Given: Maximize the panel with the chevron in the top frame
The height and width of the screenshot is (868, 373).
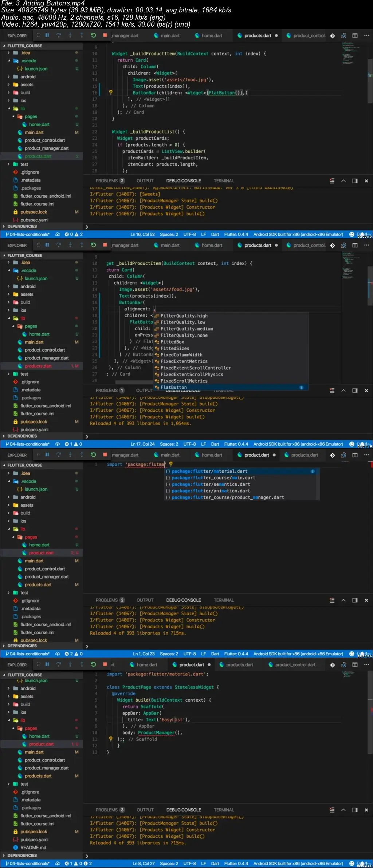Looking at the screenshot, I should (x=343, y=181).
